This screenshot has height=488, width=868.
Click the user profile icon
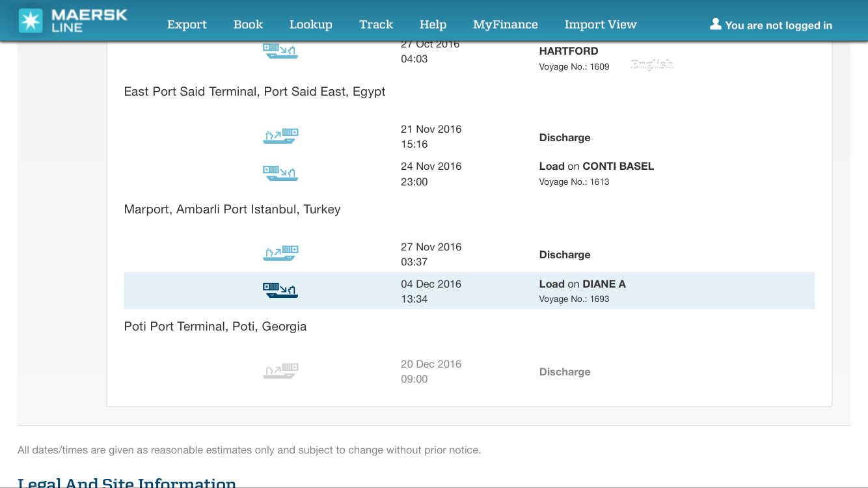tap(715, 24)
